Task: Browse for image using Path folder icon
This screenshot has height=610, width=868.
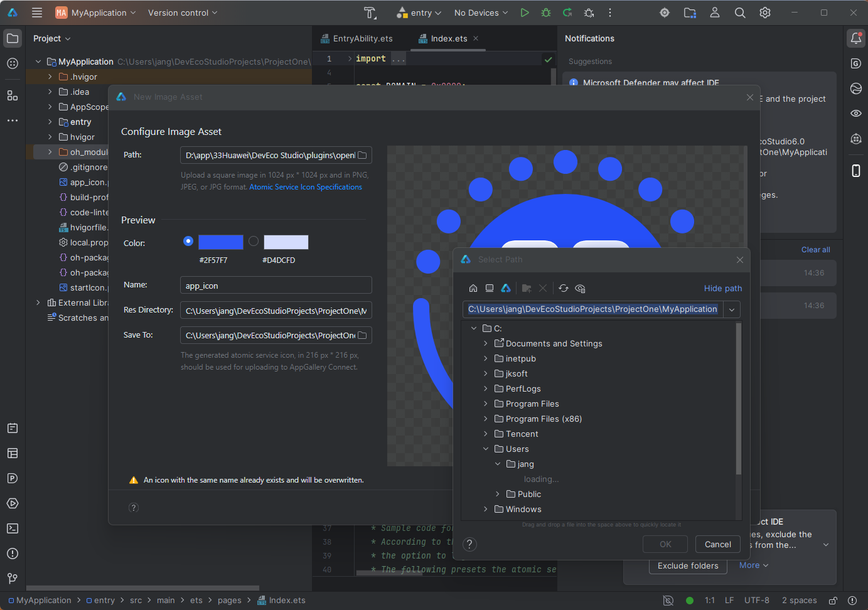Action: pos(362,155)
